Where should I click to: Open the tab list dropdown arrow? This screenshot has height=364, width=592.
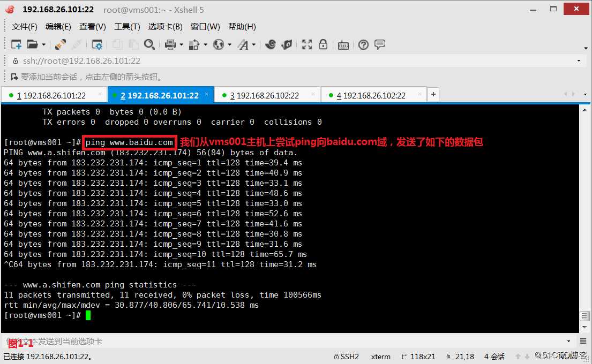tap(585, 94)
